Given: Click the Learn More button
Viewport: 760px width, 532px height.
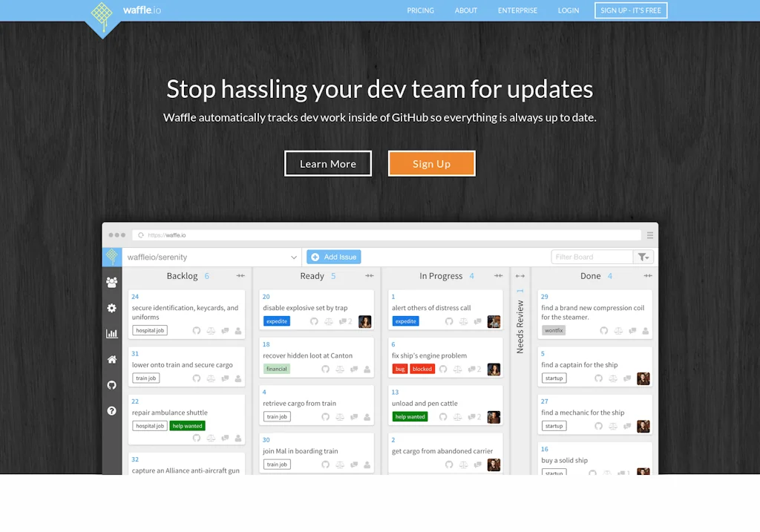Looking at the screenshot, I should pyautogui.click(x=328, y=164).
